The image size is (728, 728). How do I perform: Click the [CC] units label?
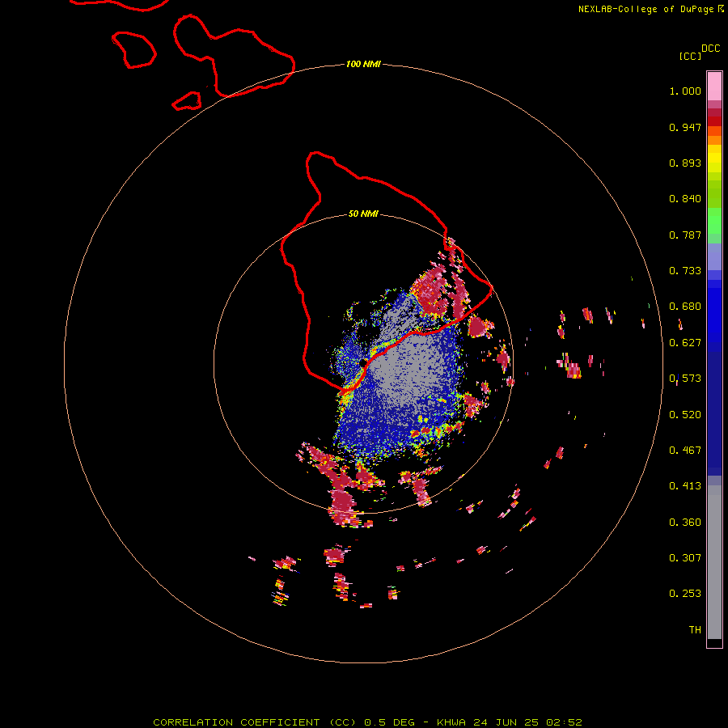pos(690,56)
